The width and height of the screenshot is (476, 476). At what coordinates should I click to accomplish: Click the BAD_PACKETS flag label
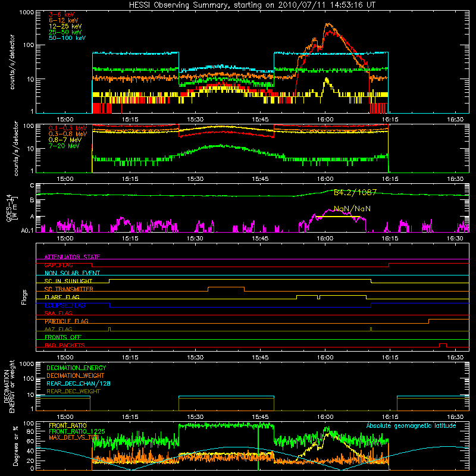point(65,345)
